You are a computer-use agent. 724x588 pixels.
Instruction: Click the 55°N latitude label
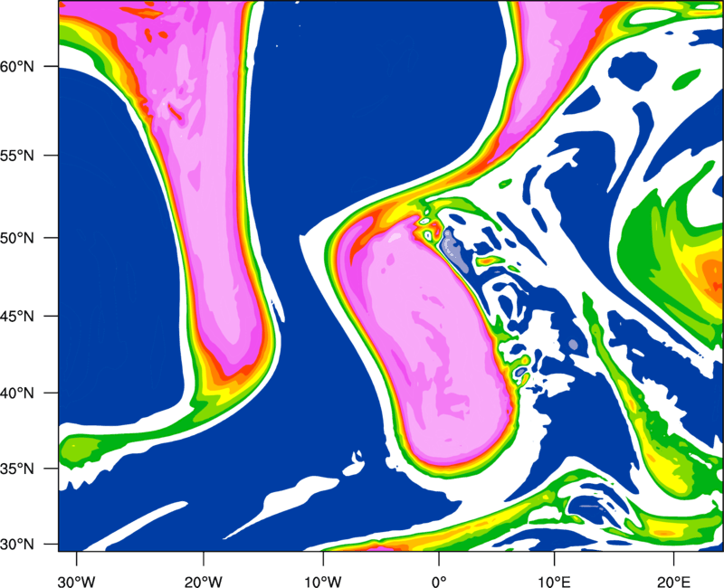[17, 156]
